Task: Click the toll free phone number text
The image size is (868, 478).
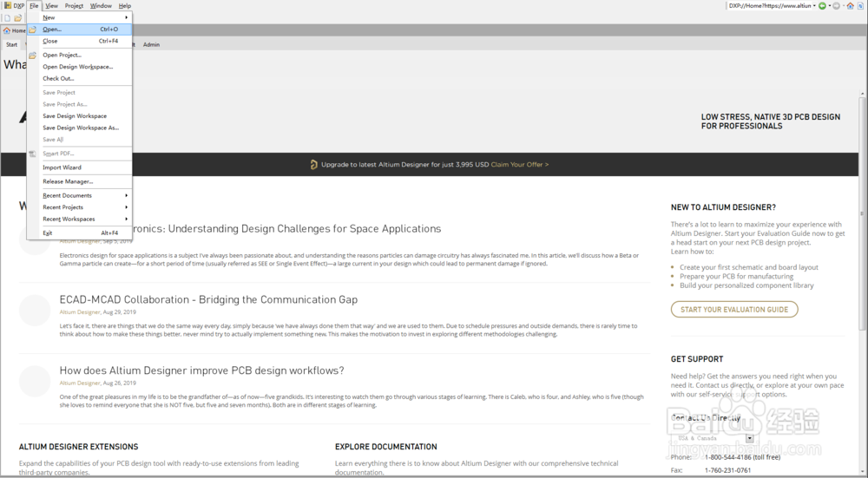Action: [x=742, y=457]
